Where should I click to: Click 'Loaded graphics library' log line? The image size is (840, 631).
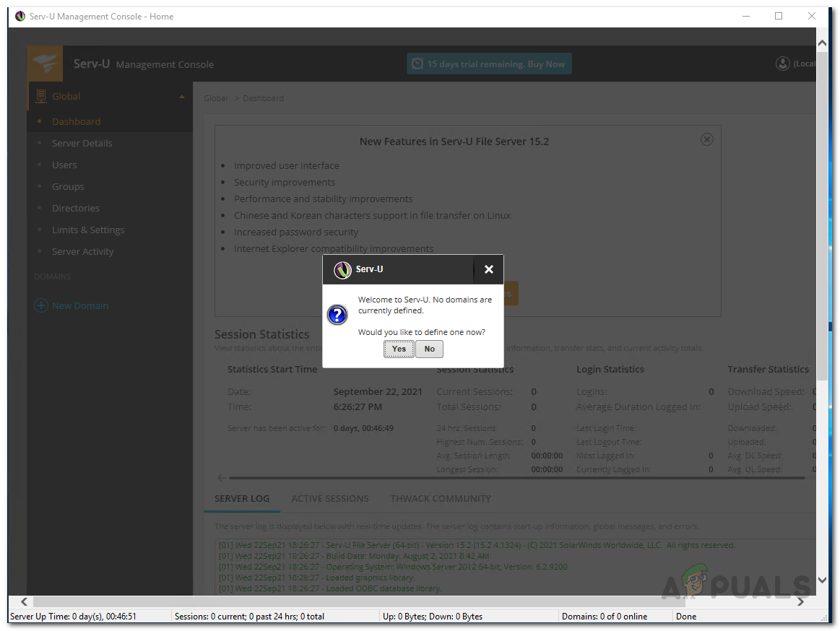pyautogui.click(x=316, y=578)
